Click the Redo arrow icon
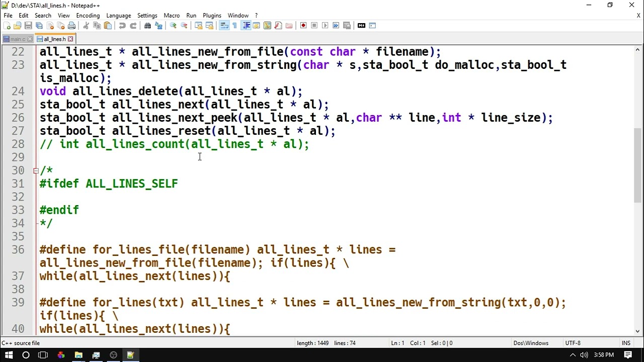This screenshot has height=362, width=644. [x=133, y=26]
